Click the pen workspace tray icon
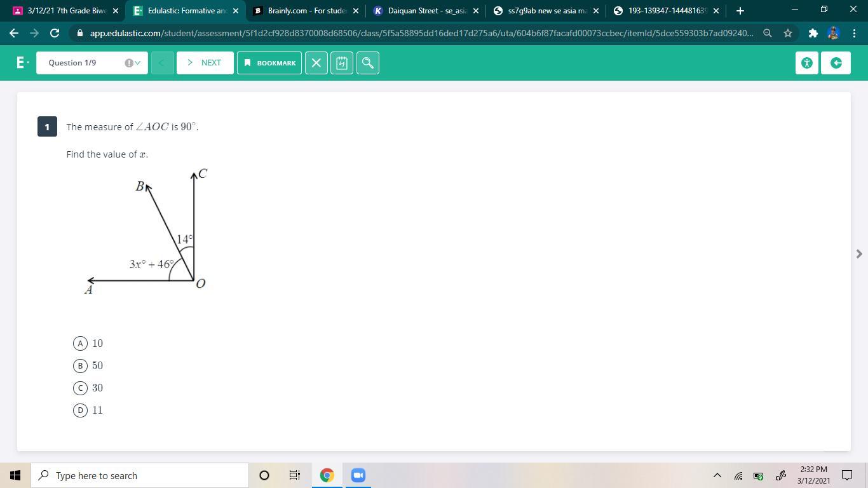This screenshot has height=488, width=868. click(x=781, y=475)
